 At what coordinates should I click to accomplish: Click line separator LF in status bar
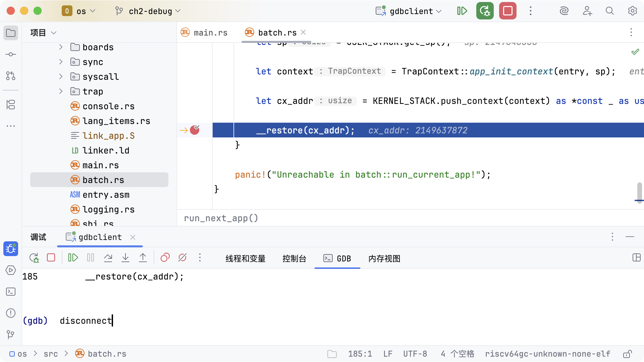(388, 354)
